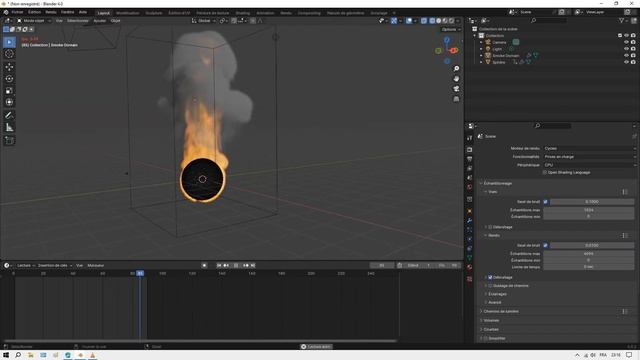Switch to Sculpting workspace tab
This screenshot has width=640, height=360.
click(x=153, y=13)
